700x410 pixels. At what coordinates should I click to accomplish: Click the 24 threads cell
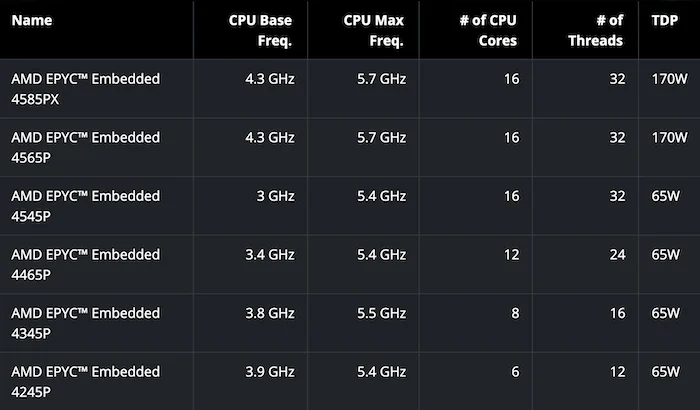click(x=615, y=255)
